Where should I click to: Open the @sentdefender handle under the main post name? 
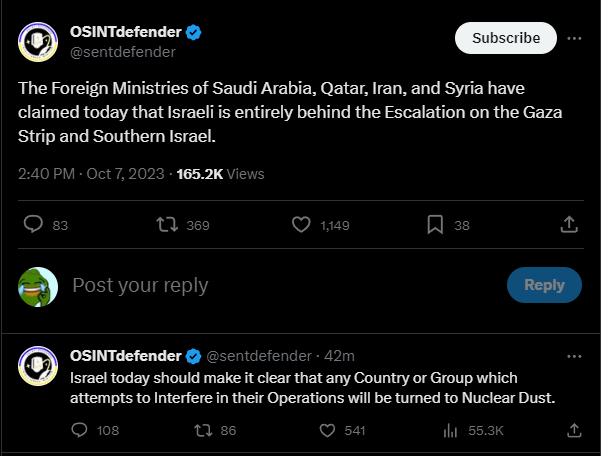[x=122, y=51]
